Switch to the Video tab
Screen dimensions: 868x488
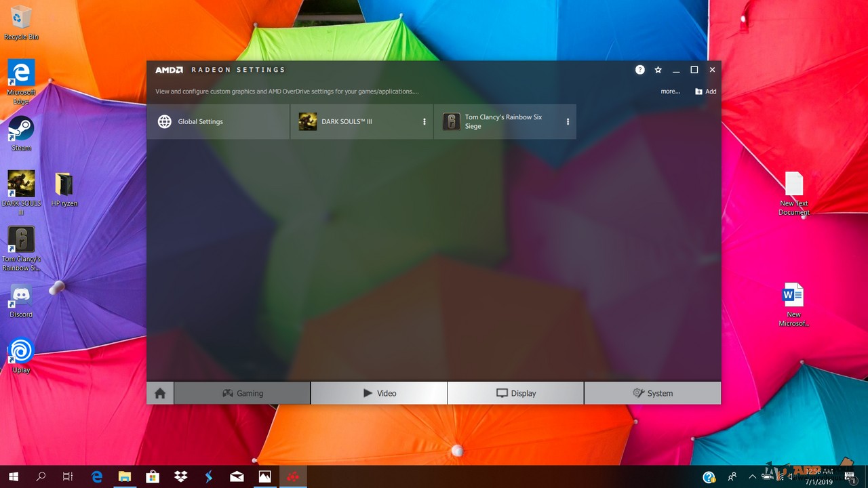click(x=379, y=393)
